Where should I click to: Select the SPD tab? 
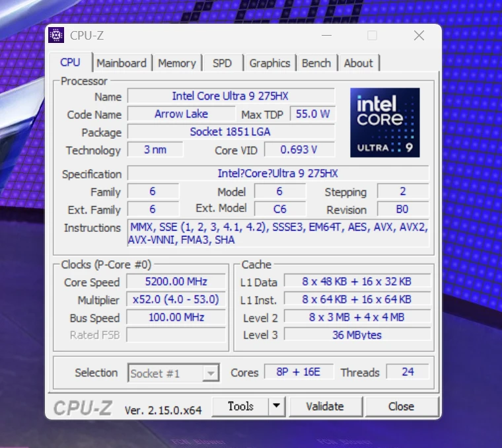coord(222,63)
